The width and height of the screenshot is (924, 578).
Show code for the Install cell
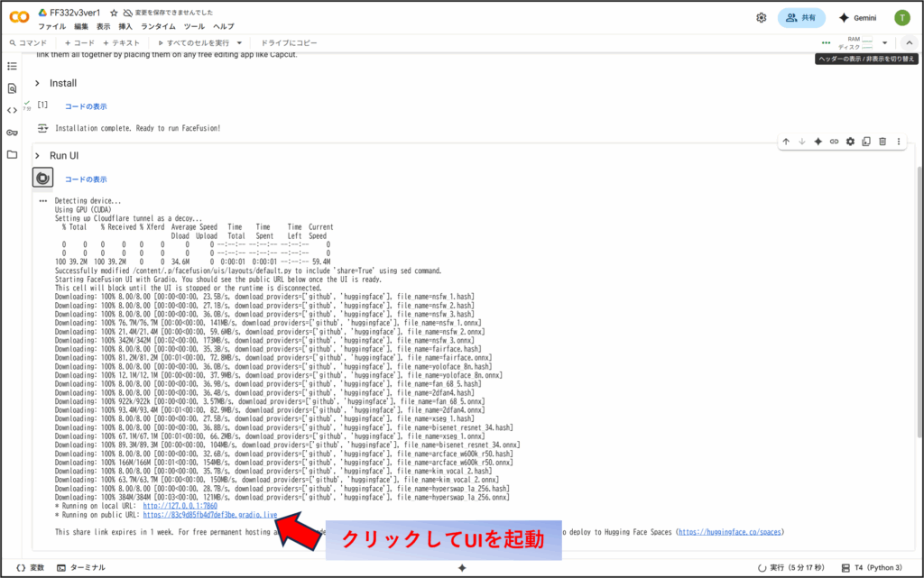[86, 106]
